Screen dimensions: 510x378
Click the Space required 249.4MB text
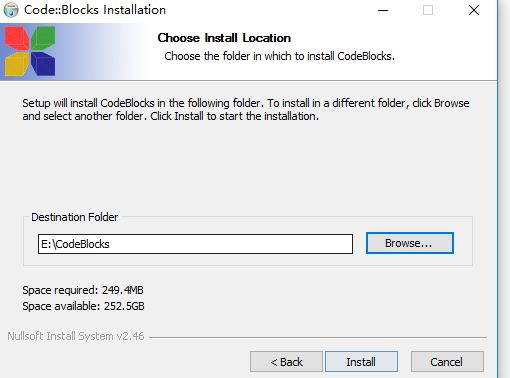pos(83,290)
